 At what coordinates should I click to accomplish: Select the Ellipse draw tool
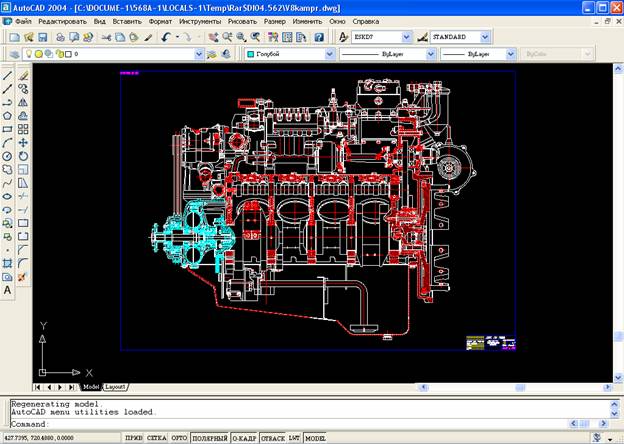(x=8, y=197)
